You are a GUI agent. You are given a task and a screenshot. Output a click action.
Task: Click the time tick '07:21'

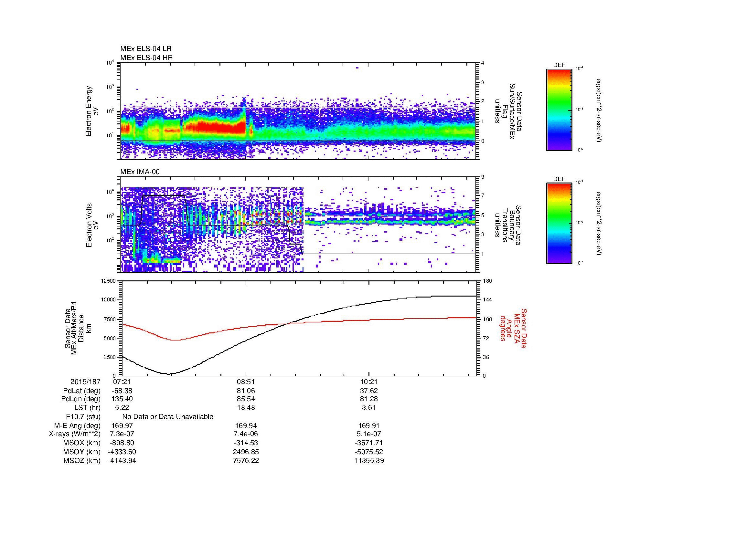122,382
